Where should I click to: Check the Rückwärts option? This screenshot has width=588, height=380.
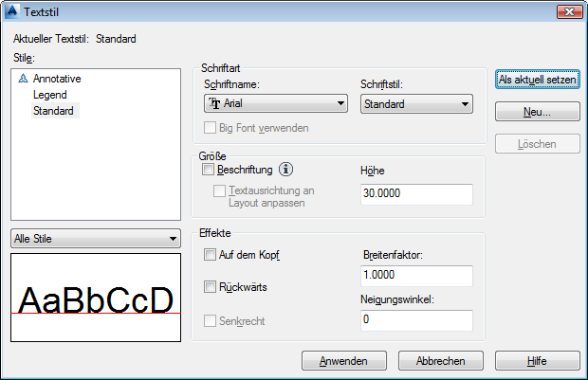coord(210,286)
